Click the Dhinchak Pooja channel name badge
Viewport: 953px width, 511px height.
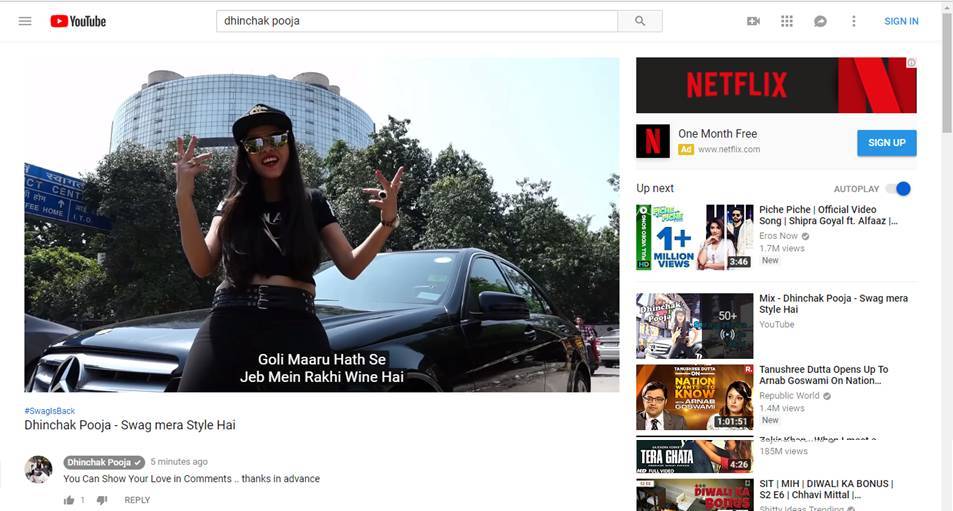(104, 462)
